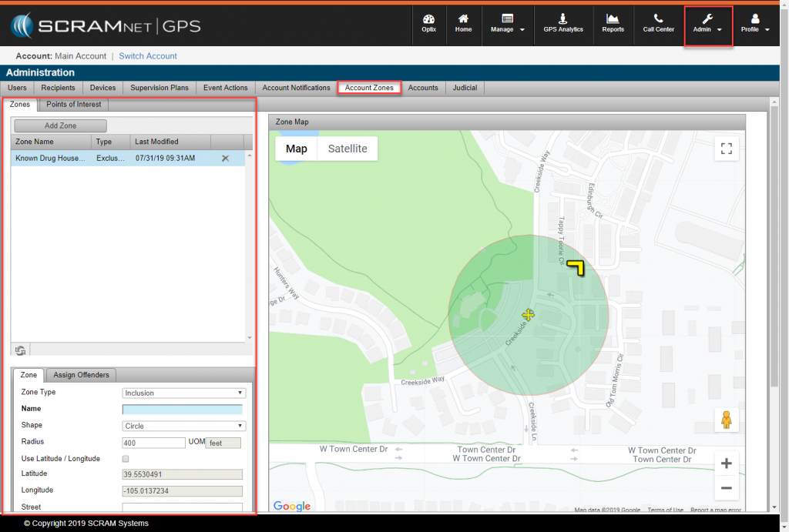Viewport: 789px width, 532px height.
Task: Enable Use Latitude / Longitude checkbox
Action: pos(126,459)
